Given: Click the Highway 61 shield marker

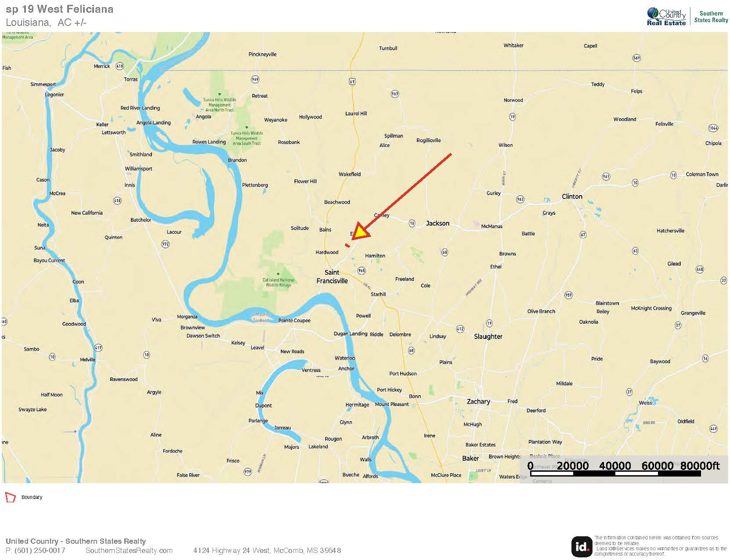Looking at the screenshot, I should (x=352, y=81).
